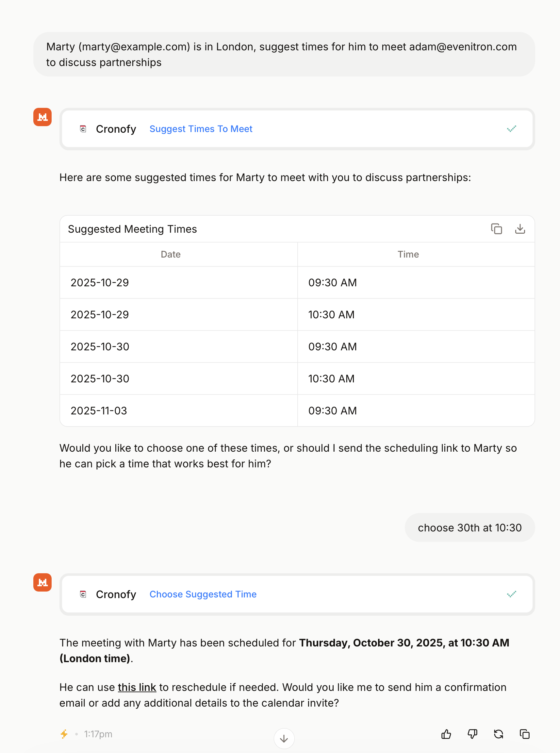Open 'this link' to reschedule
The image size is (560, 753).
click(137, 687)
